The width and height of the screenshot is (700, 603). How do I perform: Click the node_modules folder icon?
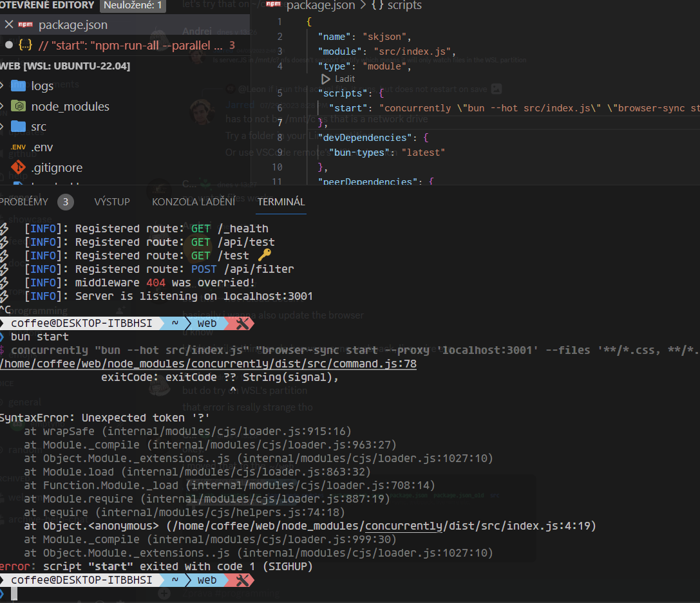point(20,106)
